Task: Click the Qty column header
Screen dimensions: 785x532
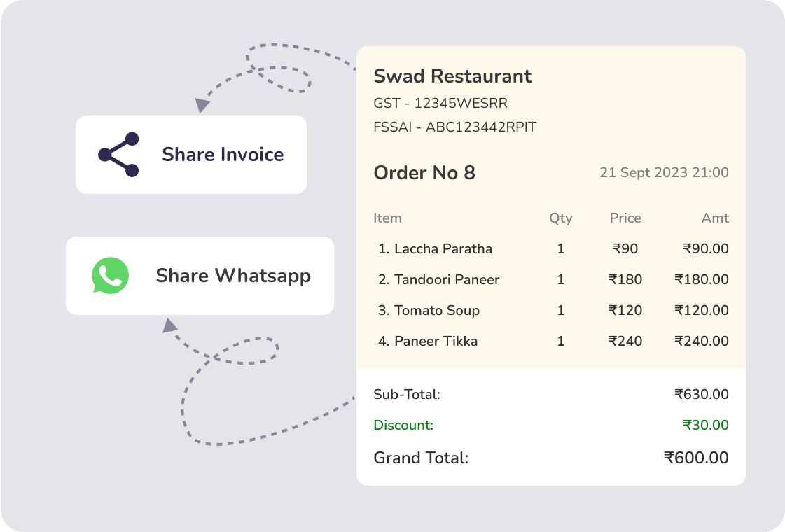Action: tap(561, 218)
